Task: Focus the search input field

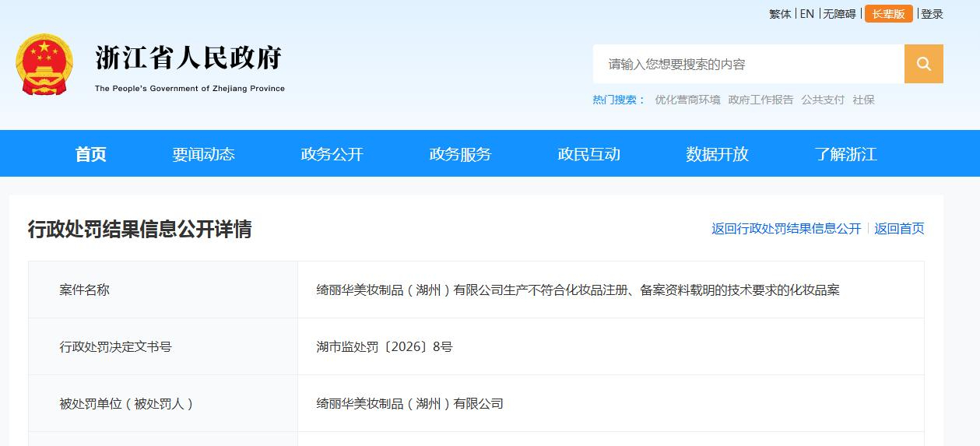Action: click(748, 64)
